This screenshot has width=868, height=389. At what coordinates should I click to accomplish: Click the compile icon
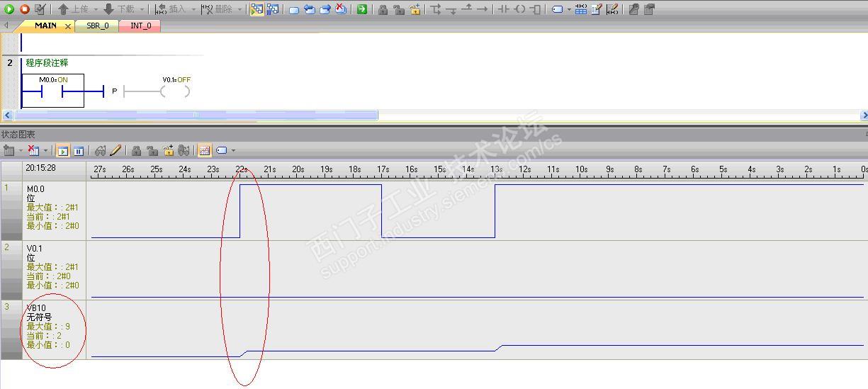tap(40, 9)
